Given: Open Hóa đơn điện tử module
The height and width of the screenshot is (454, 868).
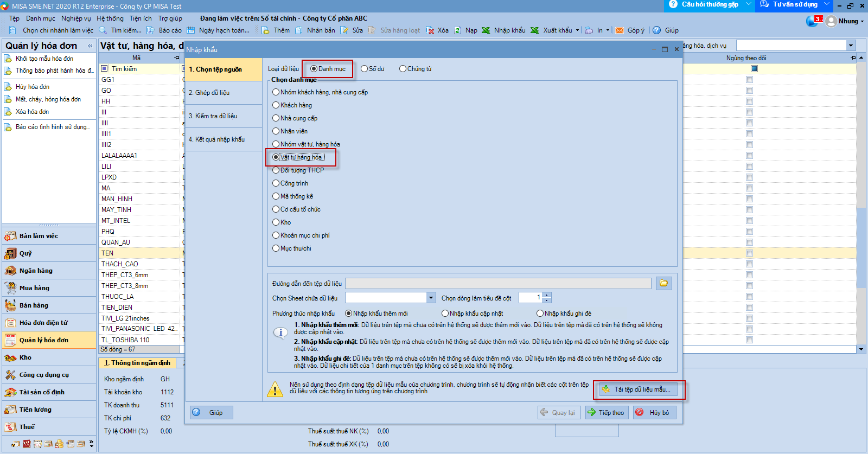Looking at the screenshot, I should tap(43, 323).
